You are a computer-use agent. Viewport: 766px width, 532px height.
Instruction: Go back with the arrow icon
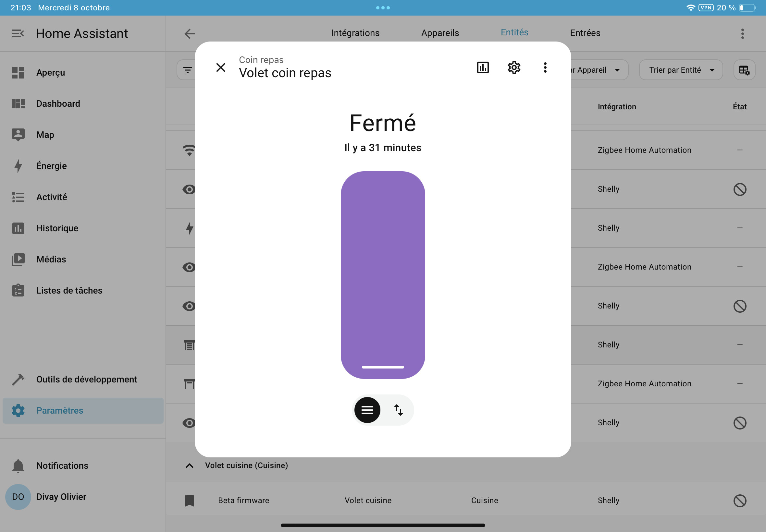pos(190,34)
